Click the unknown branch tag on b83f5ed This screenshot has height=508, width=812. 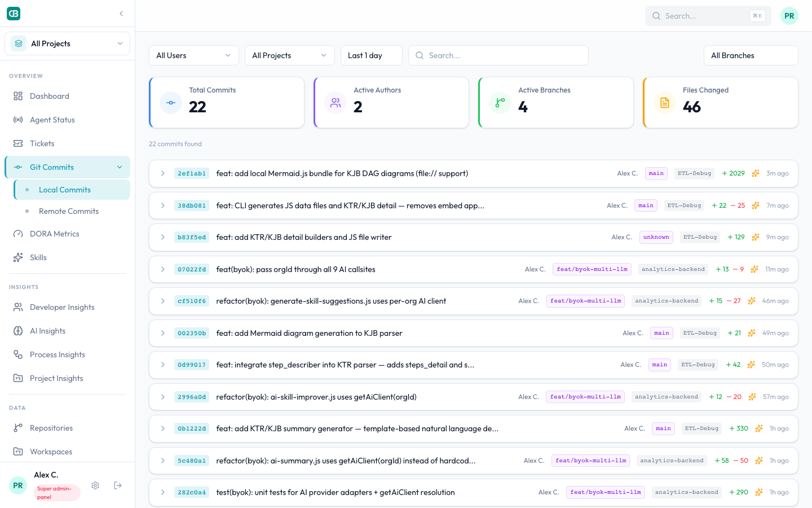(656, 237)
